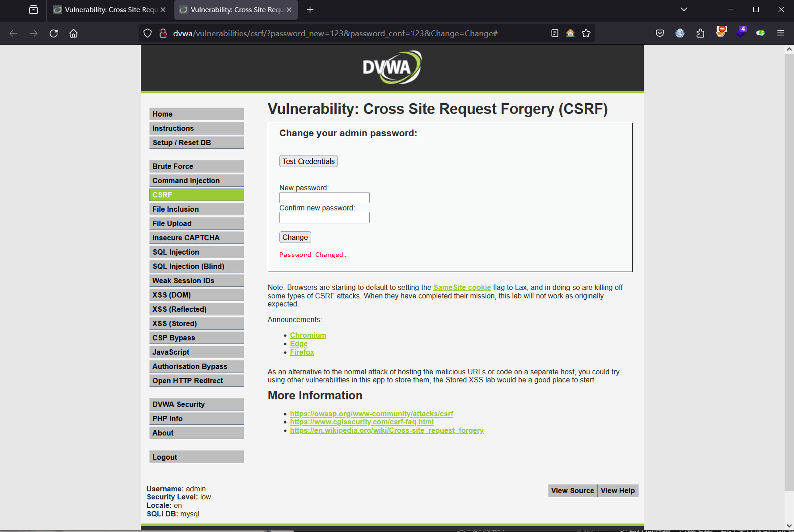794x532 pixels.
Task: Open the Firefox View icon left of tabs
Action: (34, 10)
